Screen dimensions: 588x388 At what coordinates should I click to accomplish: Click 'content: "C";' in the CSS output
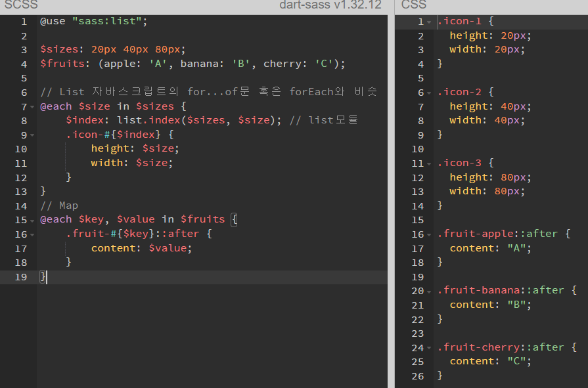click(491, 361)
